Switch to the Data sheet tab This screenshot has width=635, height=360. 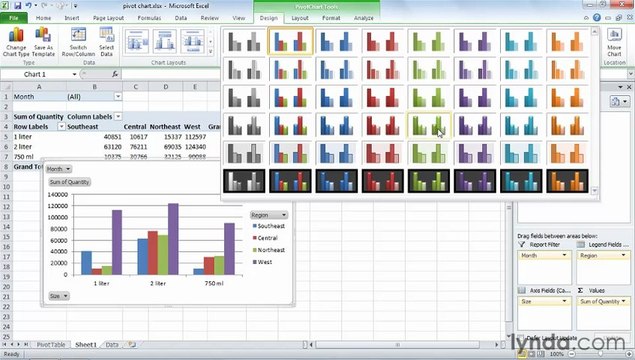coord(112,345)
